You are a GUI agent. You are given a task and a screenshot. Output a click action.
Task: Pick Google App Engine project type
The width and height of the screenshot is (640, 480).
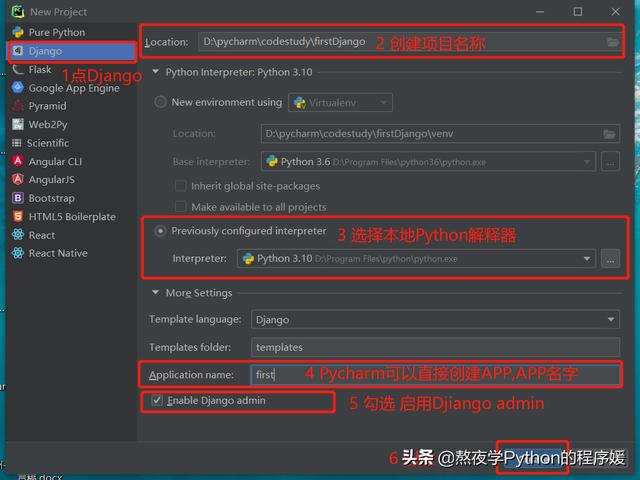(x=72, y=88)
